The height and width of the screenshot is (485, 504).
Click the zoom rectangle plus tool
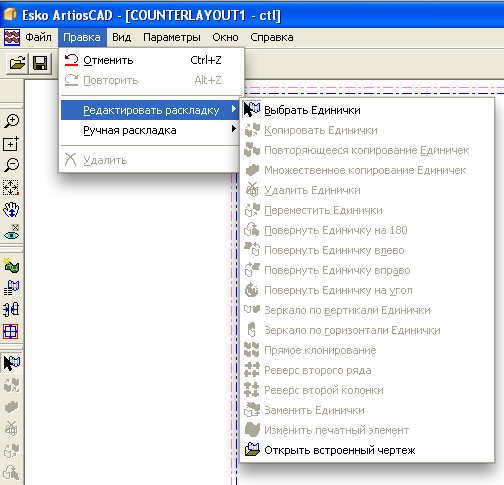[11, 144]
